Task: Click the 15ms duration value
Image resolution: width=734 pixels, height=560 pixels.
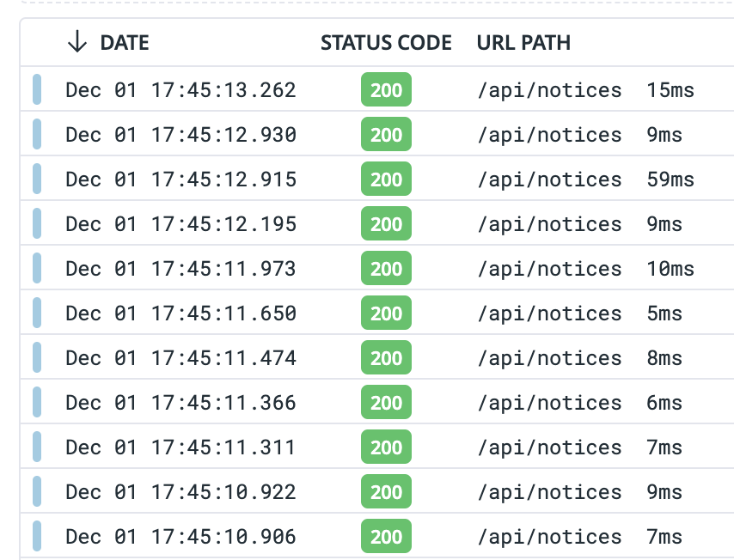Action: [x=670, y=90]
